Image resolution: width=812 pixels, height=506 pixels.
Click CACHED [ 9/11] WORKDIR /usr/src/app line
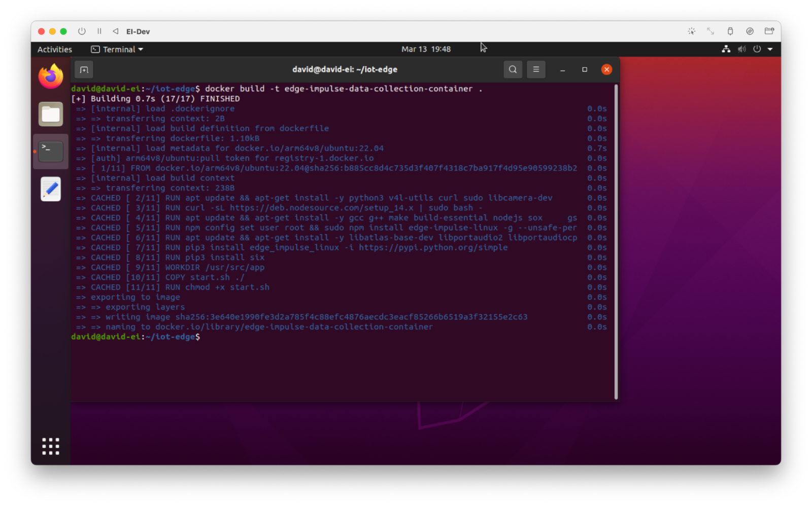pos(171,267)
